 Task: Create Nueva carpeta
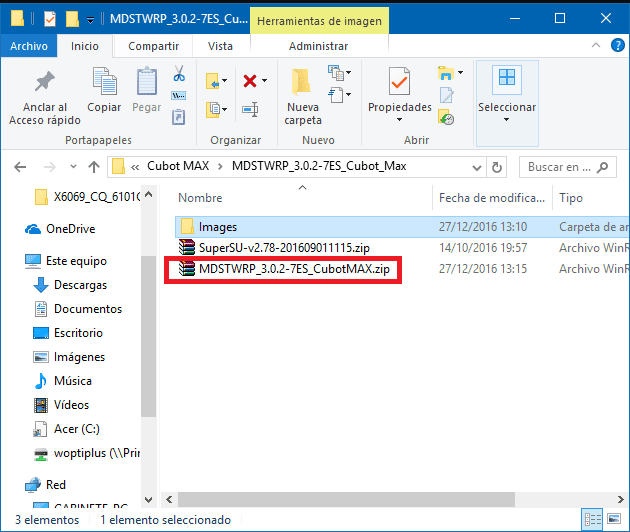(302, 96)
